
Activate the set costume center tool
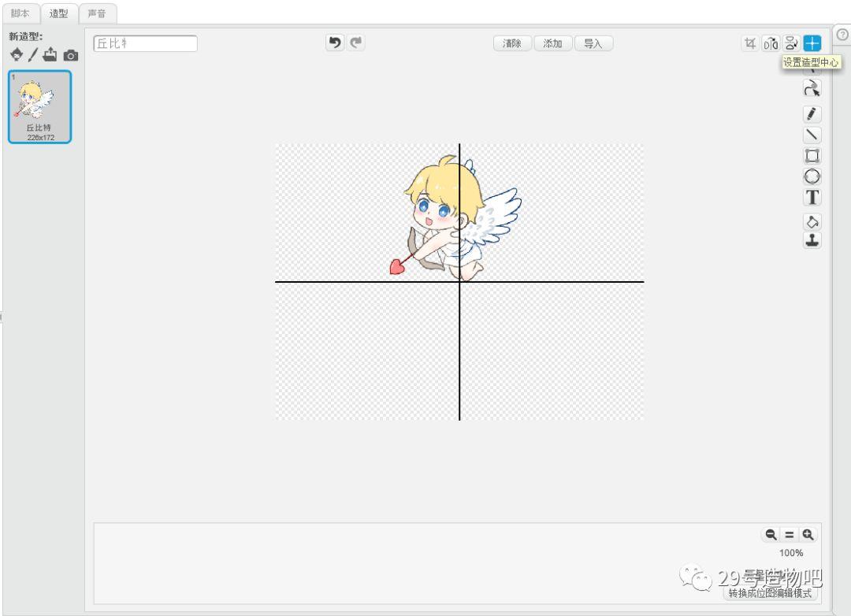coord(812,43)
